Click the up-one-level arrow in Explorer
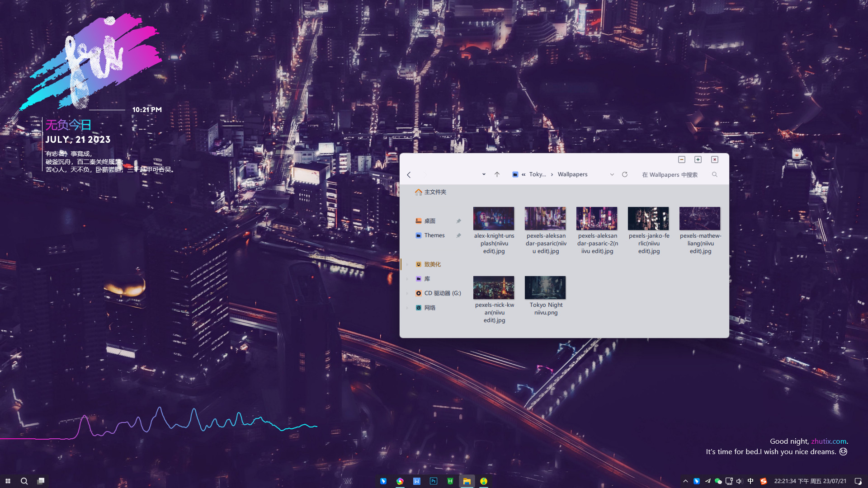This screenshot has width=868, height=488. click(497, 174)
